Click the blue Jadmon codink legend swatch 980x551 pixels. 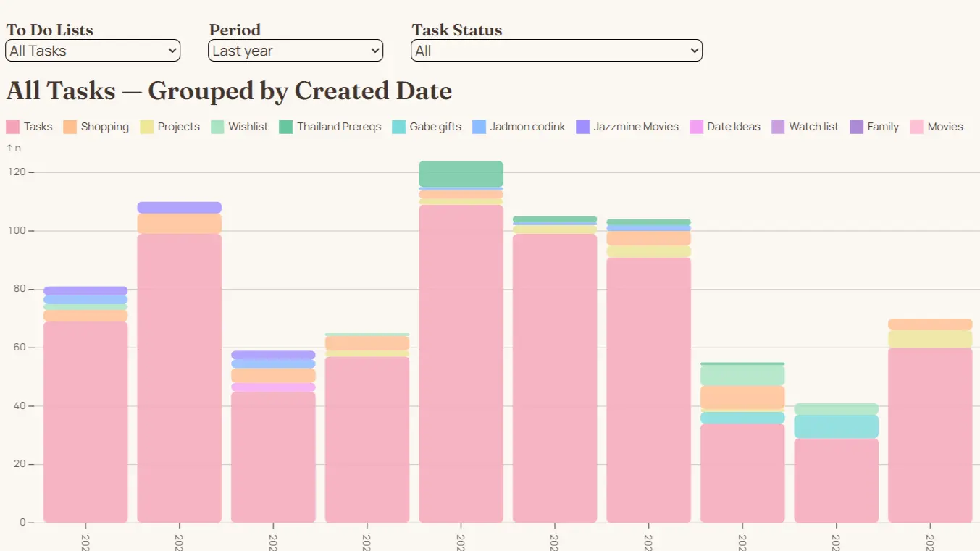[x=479, y=127]
